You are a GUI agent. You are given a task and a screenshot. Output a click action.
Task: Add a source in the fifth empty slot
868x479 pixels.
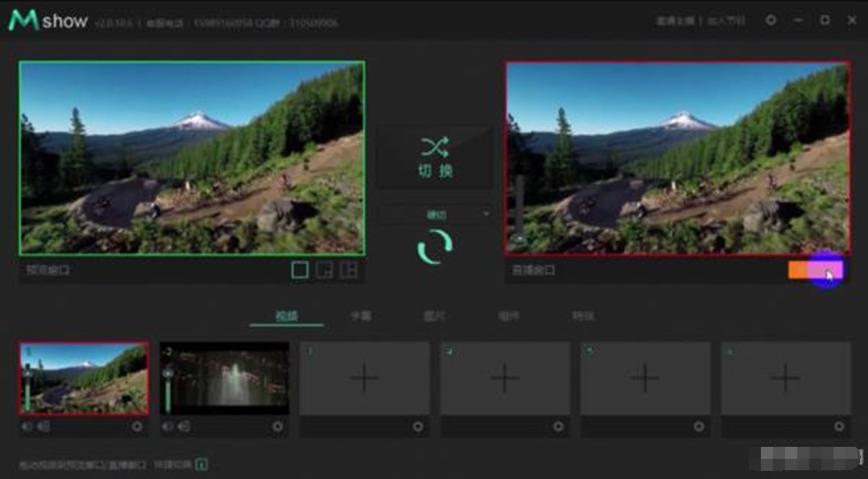coord(645,378)
